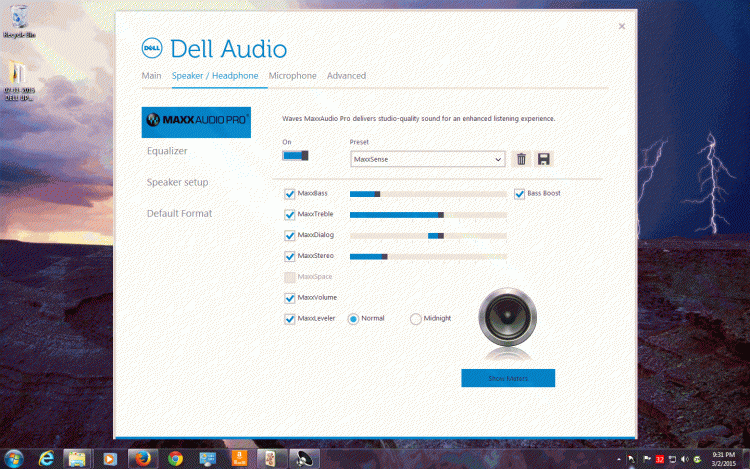The height and width of the screenshot is (469, 750).
Task: Uncheck the MaxxVolume checkbox
Action: (289, 298)
